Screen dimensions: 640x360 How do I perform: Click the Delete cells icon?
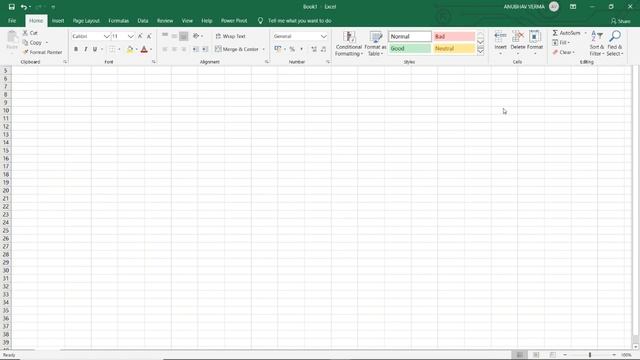(518, 36)
